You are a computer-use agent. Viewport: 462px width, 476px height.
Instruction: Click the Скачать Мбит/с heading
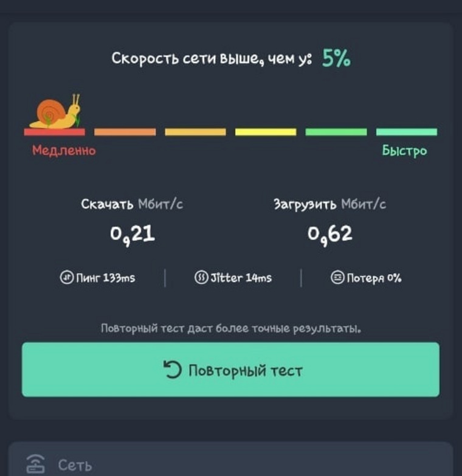click(132, 204)
